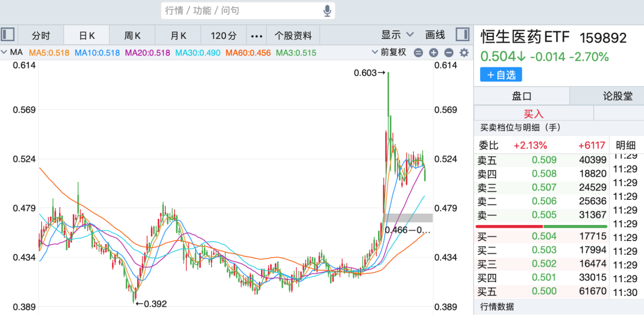Expand the MA indicator chevron
This screenshot has height=315, width=644.
(4, 52)
